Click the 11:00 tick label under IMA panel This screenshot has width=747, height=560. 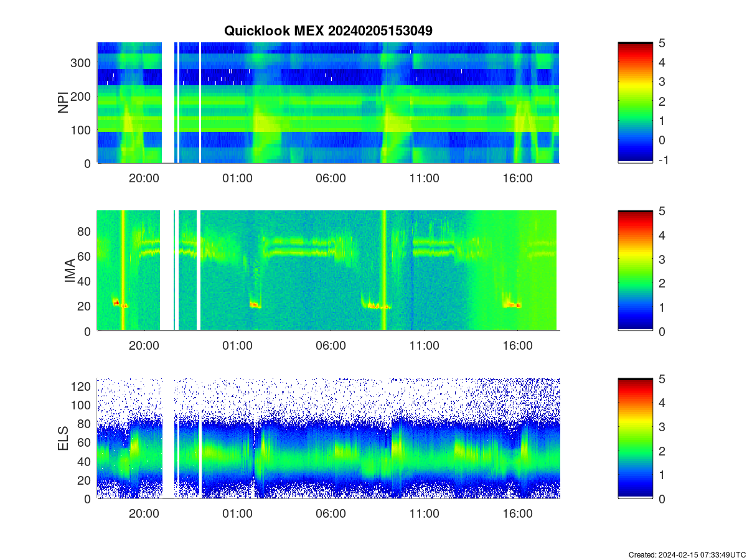click(424, 346)
